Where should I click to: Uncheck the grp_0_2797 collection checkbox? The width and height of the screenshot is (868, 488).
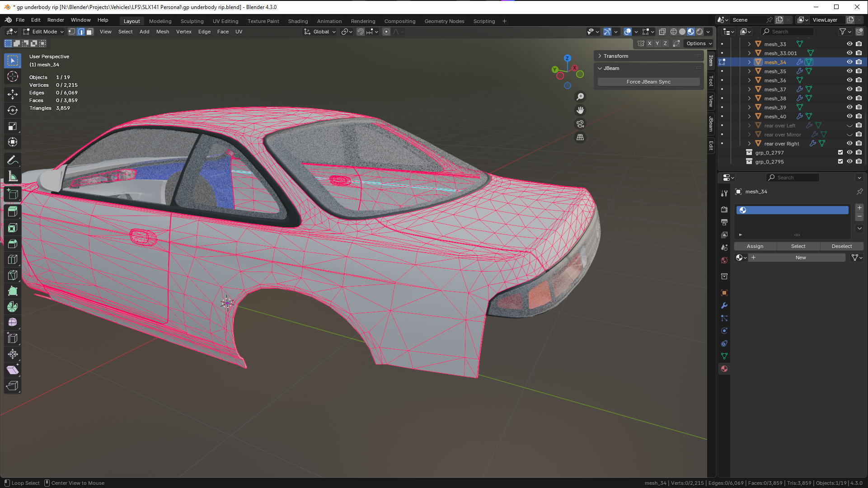[840, 153]
